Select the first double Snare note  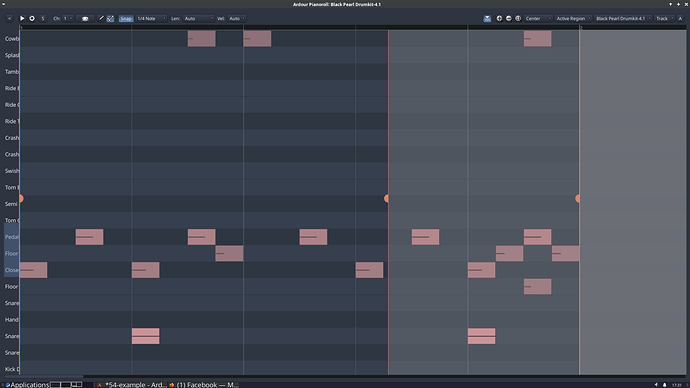pyautogui.click(x=146, y=336)
